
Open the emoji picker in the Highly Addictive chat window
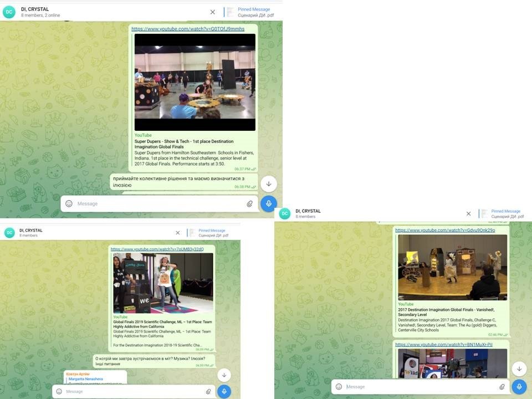pyautogui.click(x=59, y=391)
